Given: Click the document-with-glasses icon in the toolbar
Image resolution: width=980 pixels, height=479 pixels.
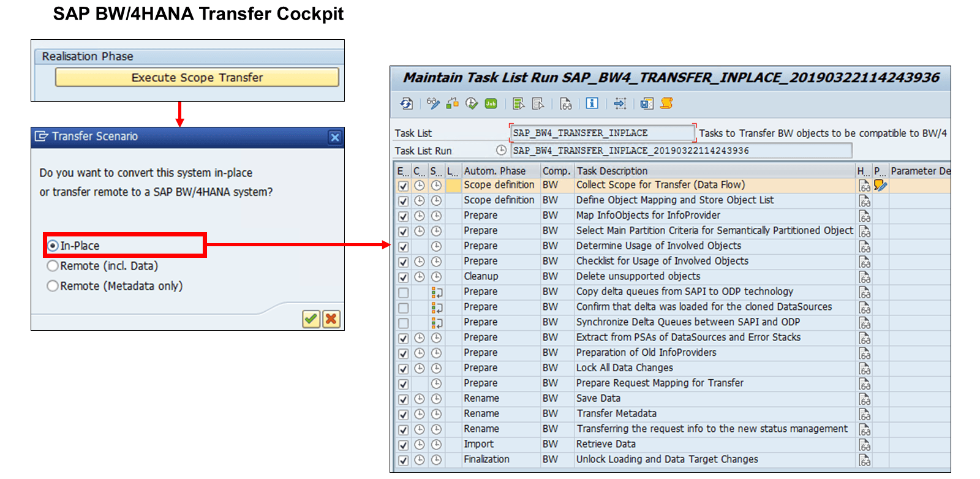Looking at the screenshot, I should pyautogui.click(x=565, y=104).
